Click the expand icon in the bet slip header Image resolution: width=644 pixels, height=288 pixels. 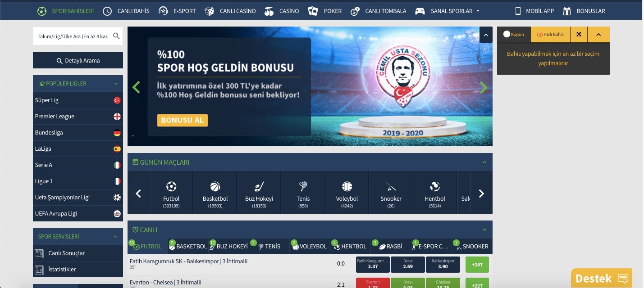579,34
